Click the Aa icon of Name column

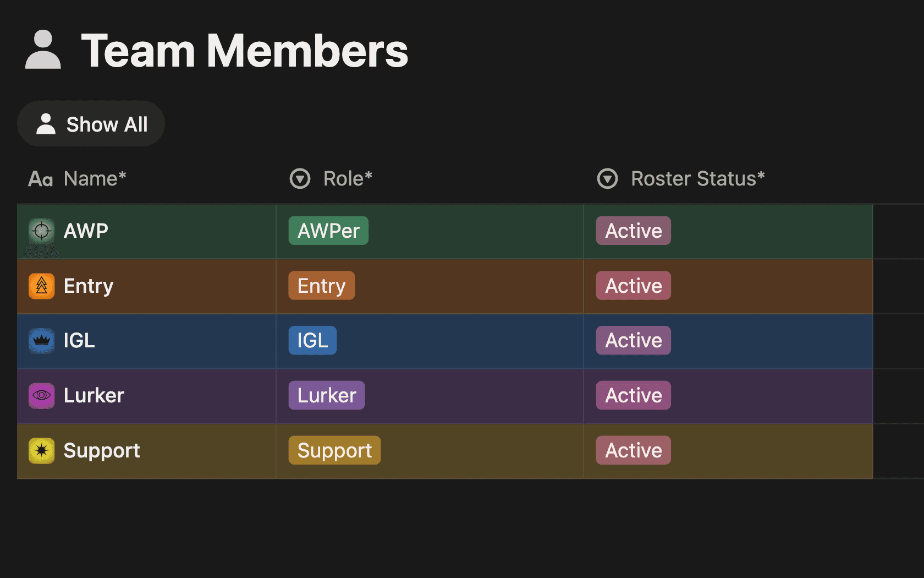(x=41, y=179)
